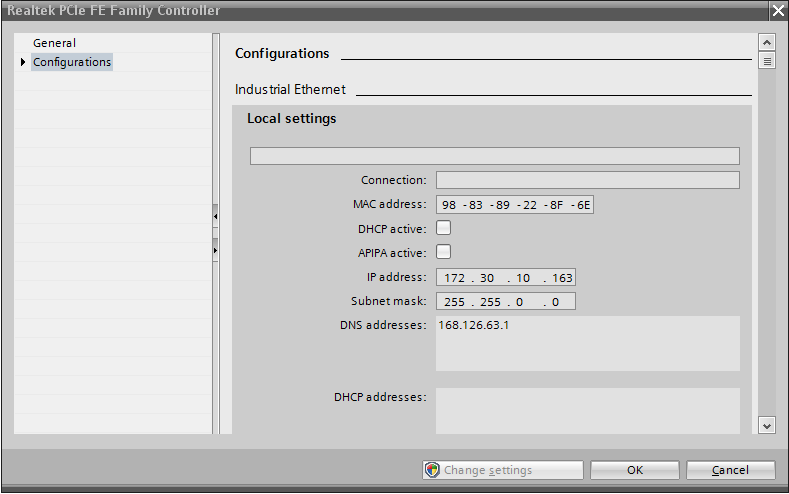
Task: Click the right arrow on pane splitter
Action: point(215,250)
